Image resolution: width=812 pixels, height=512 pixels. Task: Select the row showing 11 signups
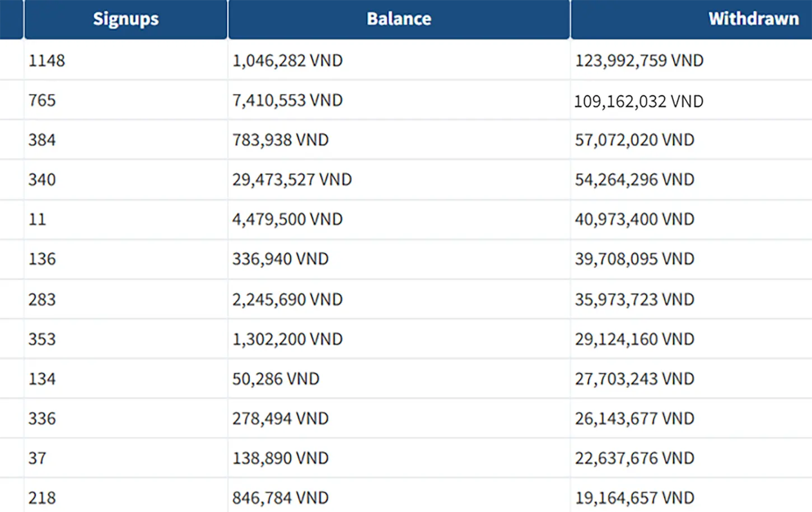(37, 220)
